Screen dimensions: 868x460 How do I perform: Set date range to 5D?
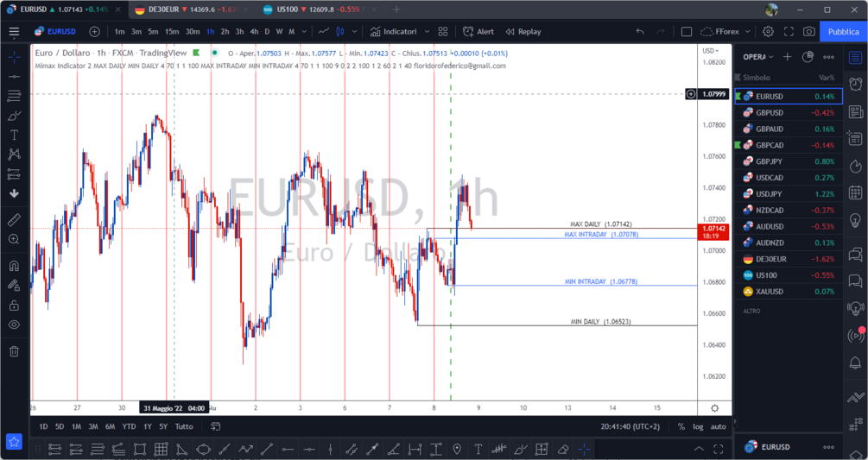[x=60, y=426]
